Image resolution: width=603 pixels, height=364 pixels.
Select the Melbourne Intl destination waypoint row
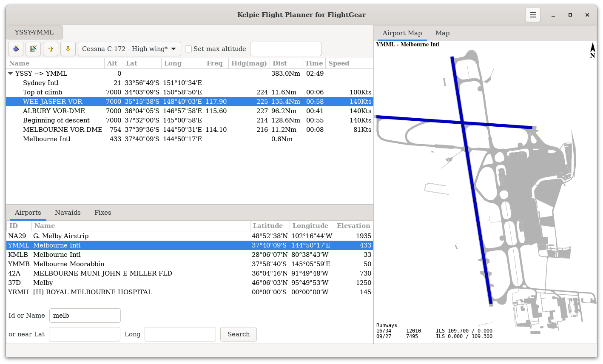(190, 139)
